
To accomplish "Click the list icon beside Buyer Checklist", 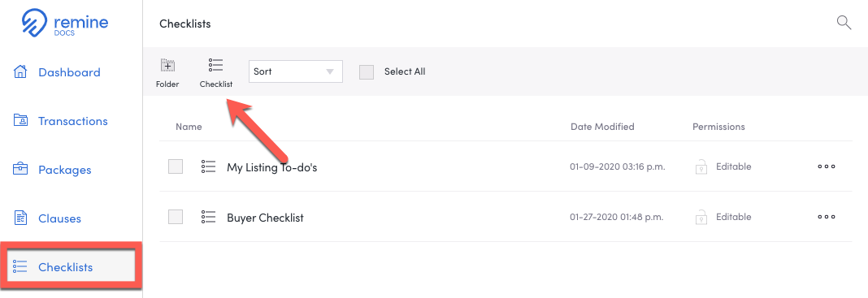I will point(208,217).
